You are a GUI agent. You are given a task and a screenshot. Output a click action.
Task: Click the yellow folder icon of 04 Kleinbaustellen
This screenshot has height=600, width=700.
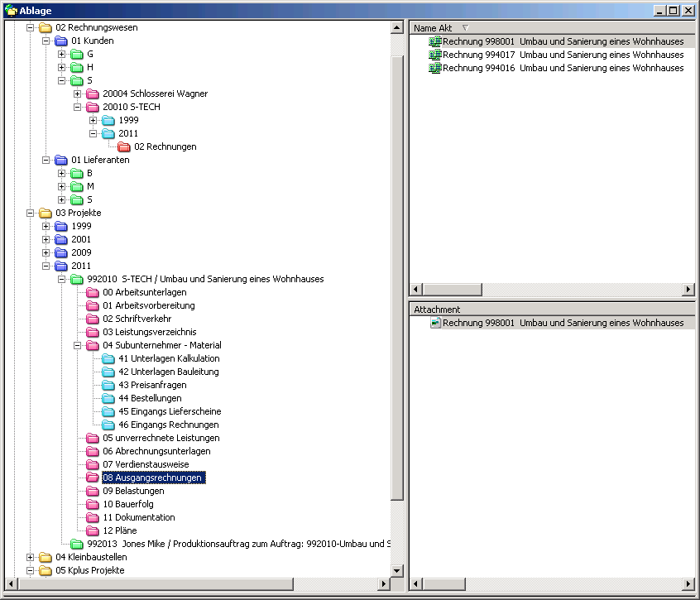pyautogui.click(x=45, y=557)
